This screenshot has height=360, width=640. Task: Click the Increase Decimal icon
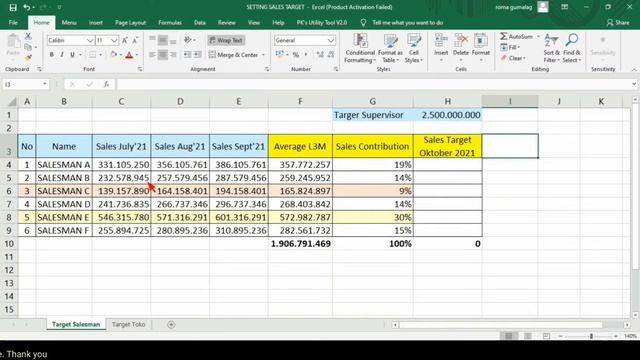point(320,55)
